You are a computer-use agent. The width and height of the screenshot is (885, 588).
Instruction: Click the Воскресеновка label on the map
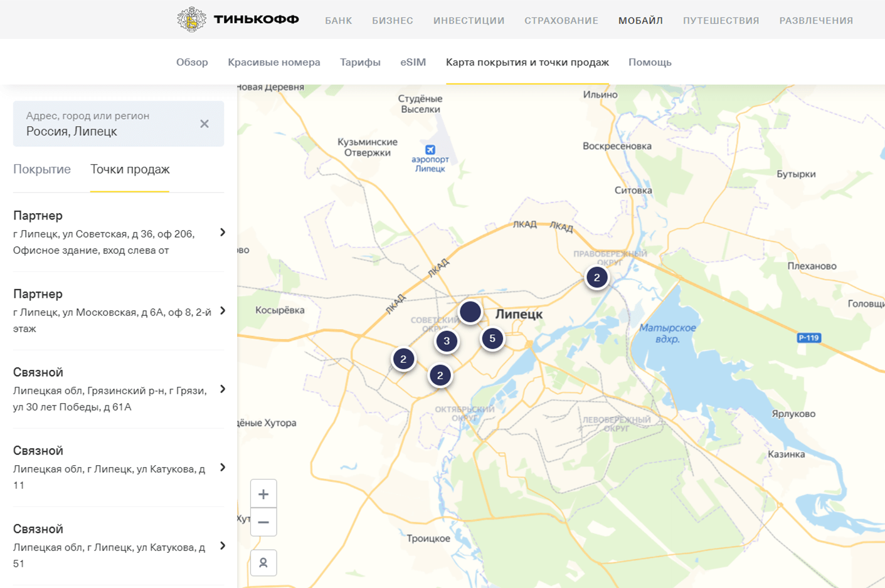point(617,146)
